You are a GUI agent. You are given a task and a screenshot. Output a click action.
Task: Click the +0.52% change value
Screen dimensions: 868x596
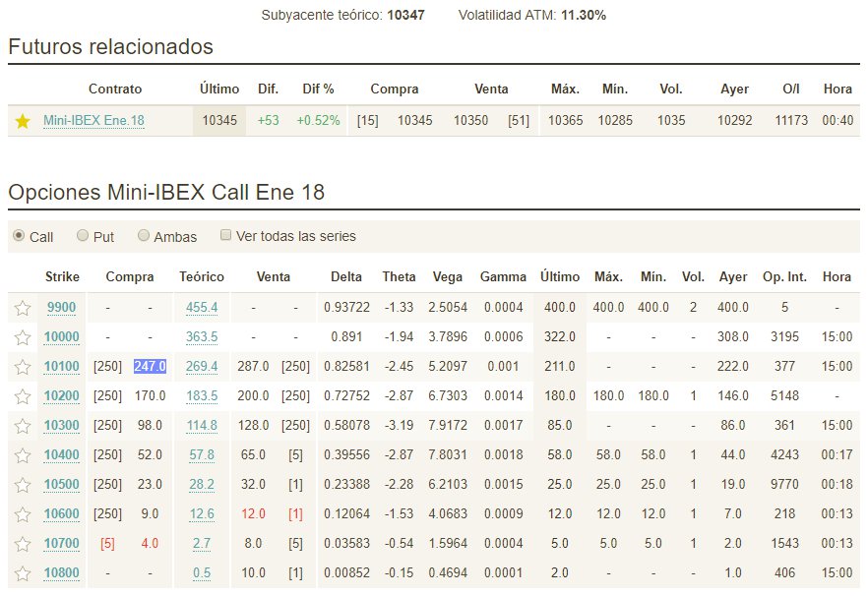tap(318, 121)
